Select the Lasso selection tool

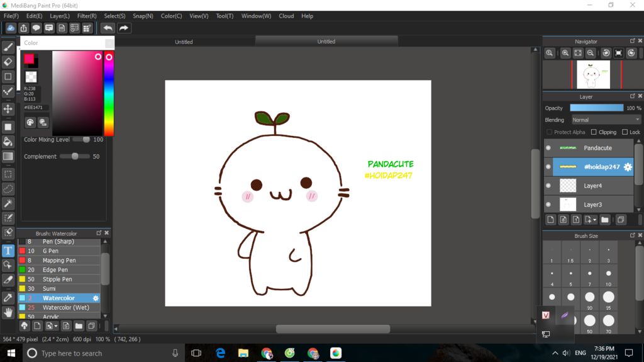point(8,189)
